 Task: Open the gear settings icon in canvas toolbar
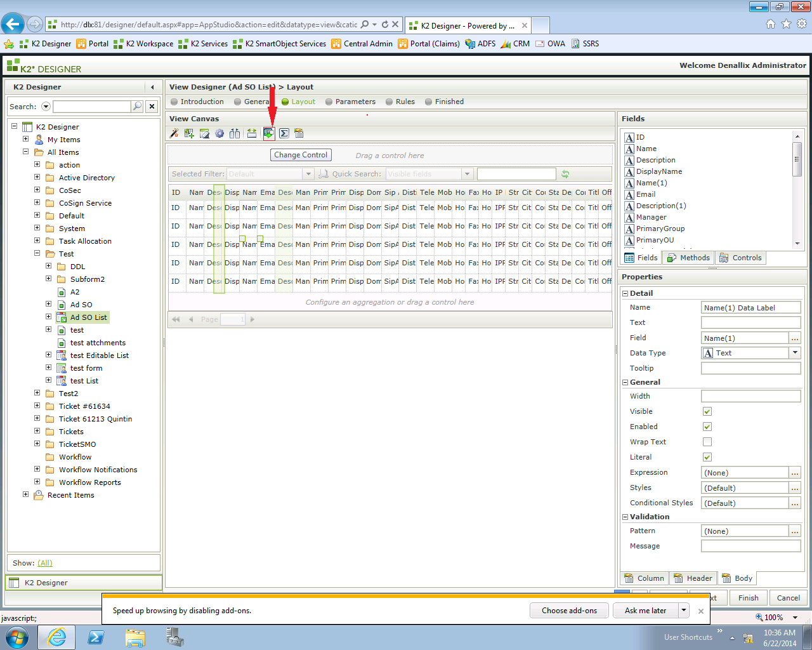coord(219,133)
